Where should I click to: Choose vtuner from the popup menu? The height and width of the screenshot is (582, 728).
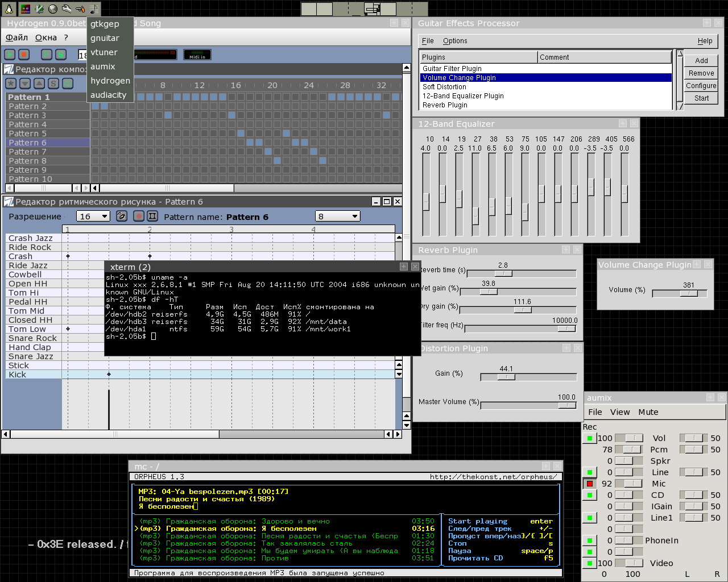(x=110, y=52)
